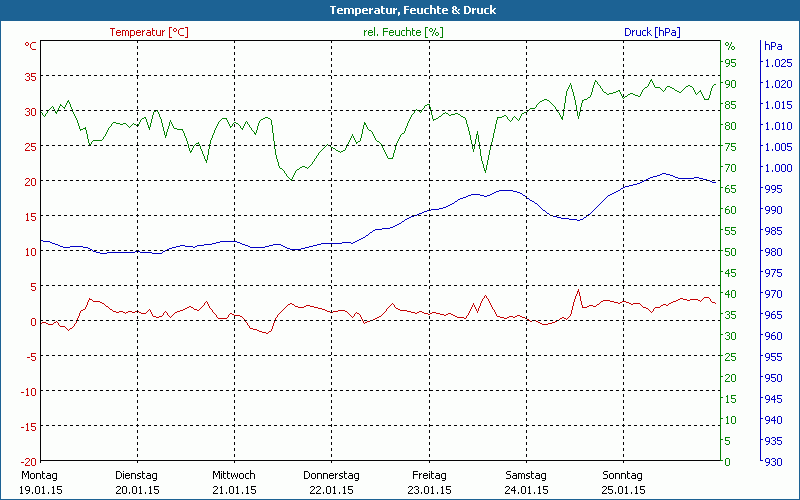Click the "Mittwoch" day label
Image resolution: width=800 pixels, height=500 pixels.
pyautogui.click(x=234, y=476)
